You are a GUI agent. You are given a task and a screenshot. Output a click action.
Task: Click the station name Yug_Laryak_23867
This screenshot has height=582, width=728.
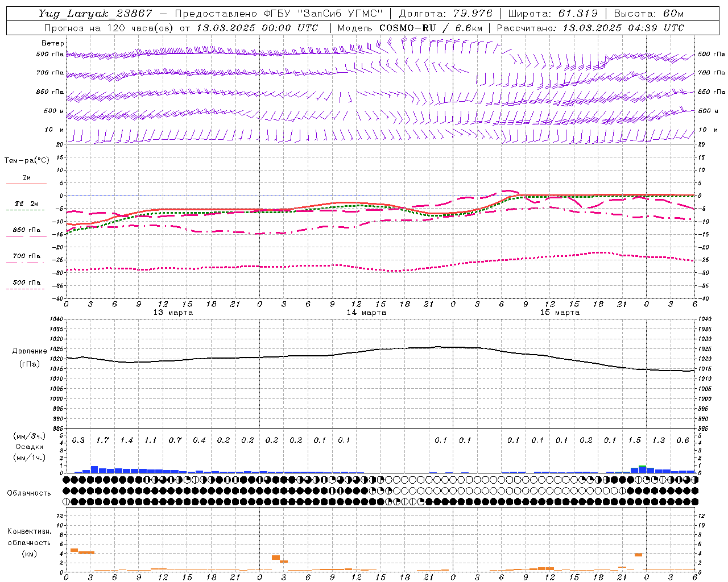coord(96,14)
